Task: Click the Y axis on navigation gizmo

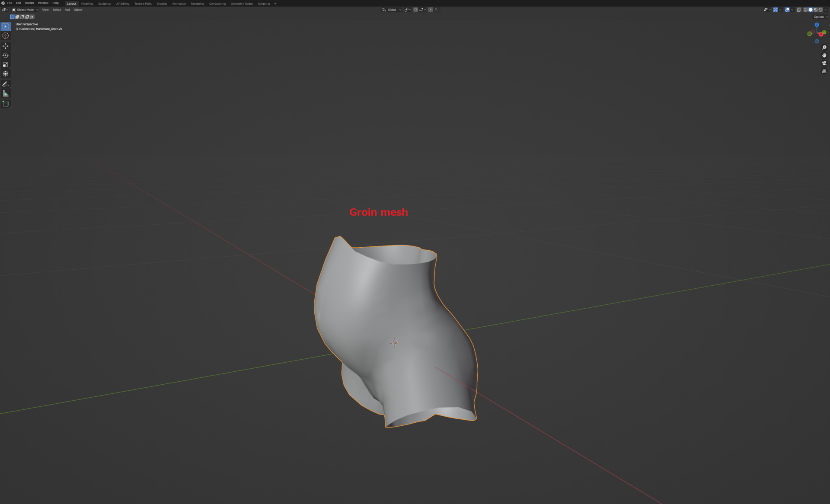Action: tap(824, 32)
